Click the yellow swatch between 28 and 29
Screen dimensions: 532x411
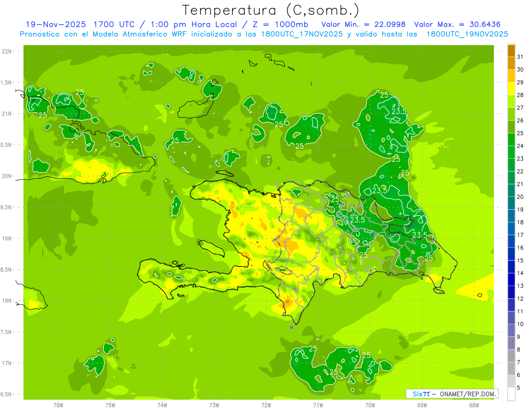point(511,88)
